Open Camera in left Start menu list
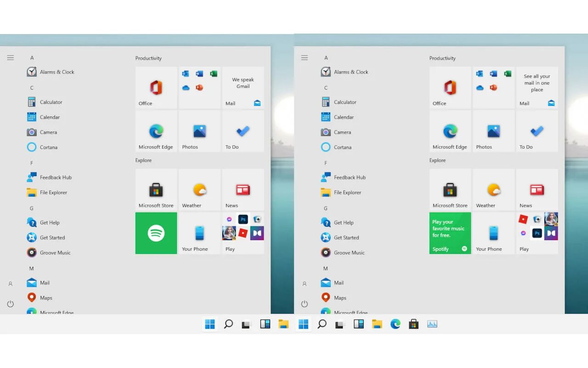Viewport: 588px width, 368px height. click(42, 132)
